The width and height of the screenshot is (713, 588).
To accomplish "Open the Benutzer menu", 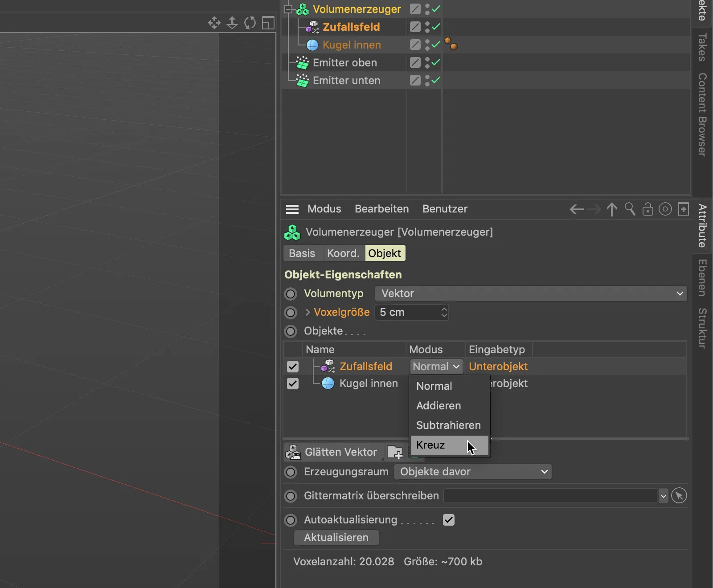I will tap(445, 209).
